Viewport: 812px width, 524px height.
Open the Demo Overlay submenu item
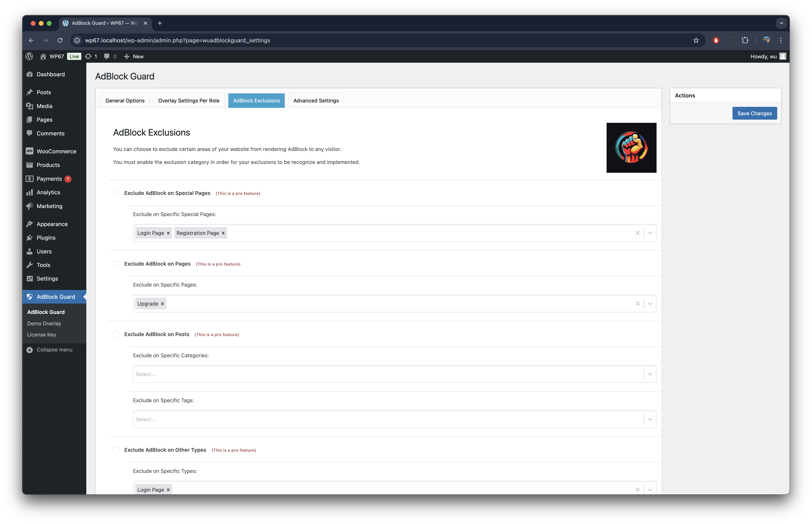coord(44,324)
